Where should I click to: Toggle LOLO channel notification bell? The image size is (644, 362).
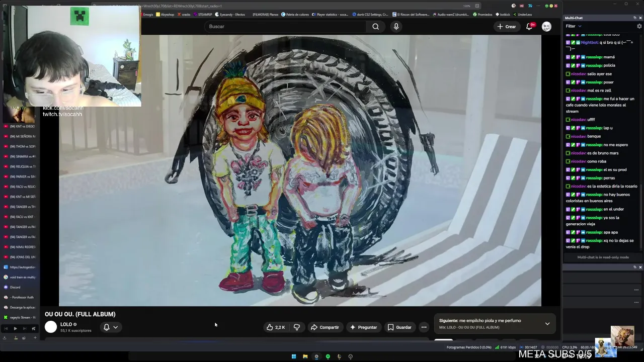coord(110,327)
